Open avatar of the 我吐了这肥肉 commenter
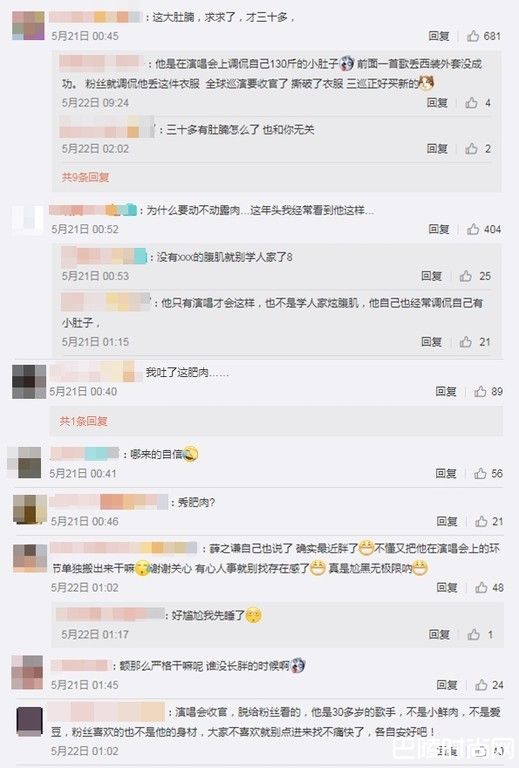Image resolution: width=519 pixels, height=768 pixels. click(x=29, y=381)
